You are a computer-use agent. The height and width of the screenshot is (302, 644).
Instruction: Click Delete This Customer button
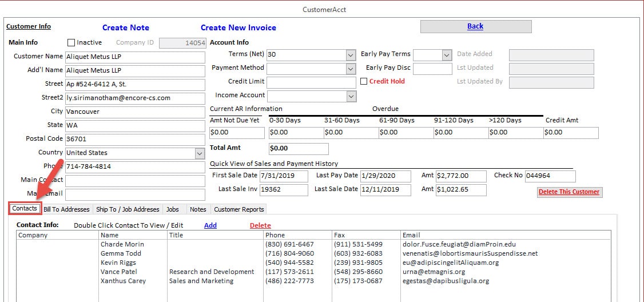click(569, 192)
